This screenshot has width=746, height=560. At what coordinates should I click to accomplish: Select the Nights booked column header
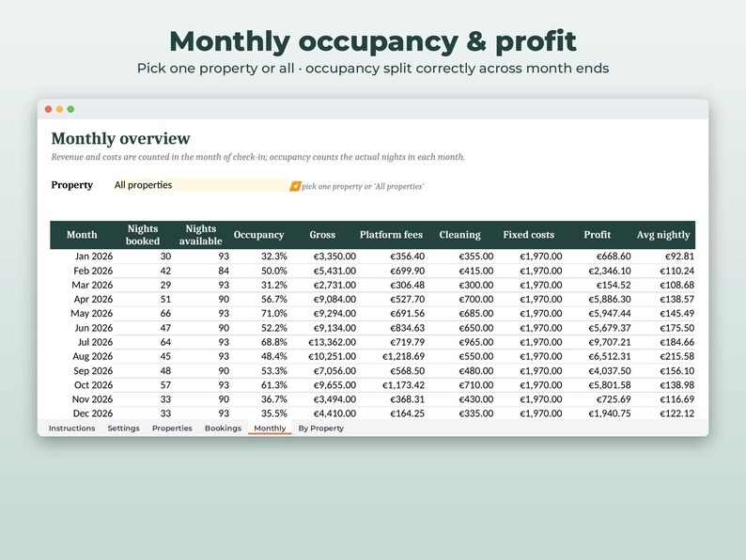(143, 235)
